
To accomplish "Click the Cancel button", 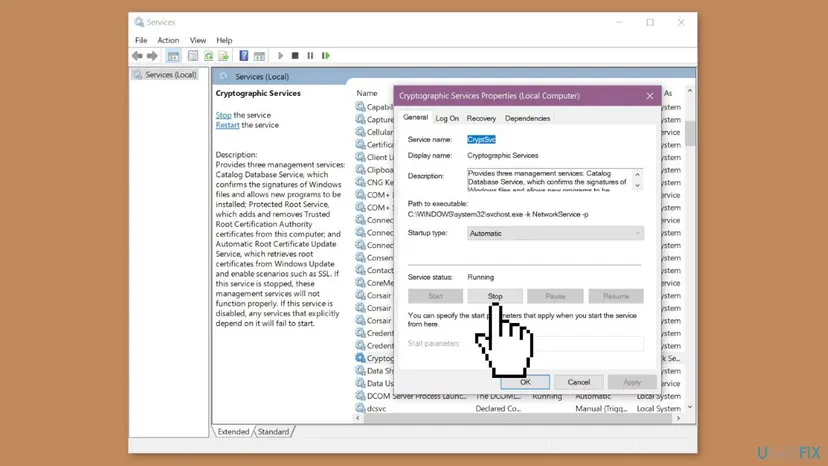I will click(x=579, y=382).
